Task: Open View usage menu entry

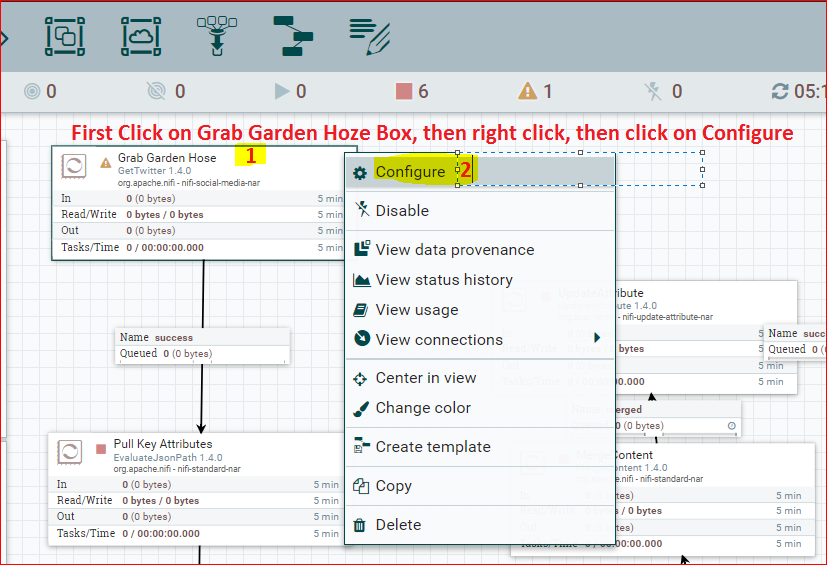Action: tap(480, 310)
